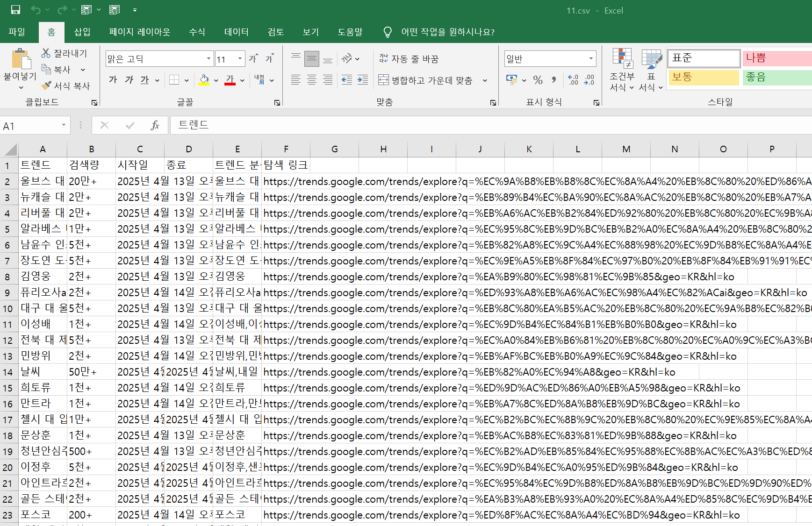This screenshot has width=812, height=526.
Task: Toggle align left
Action: [296, 80]
